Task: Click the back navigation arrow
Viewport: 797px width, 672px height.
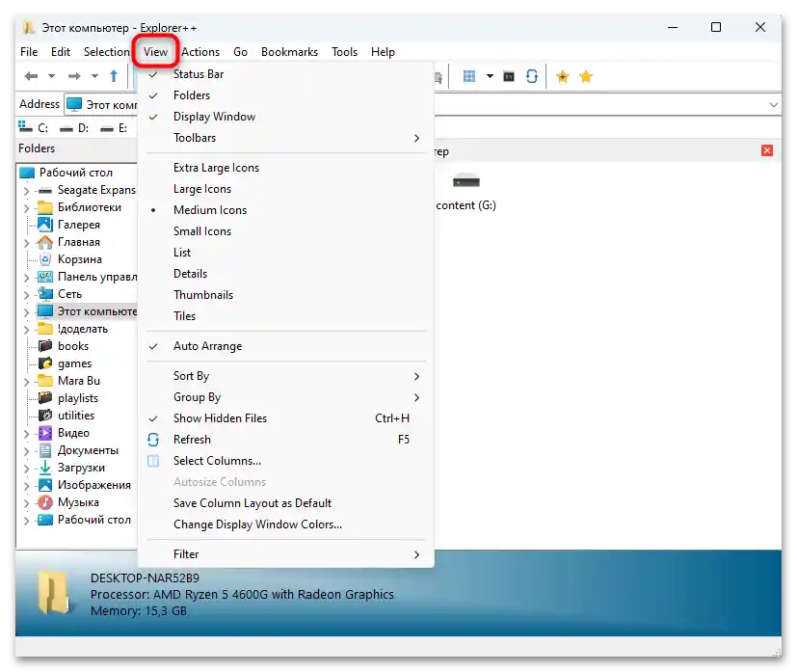Action: (30, 75)
